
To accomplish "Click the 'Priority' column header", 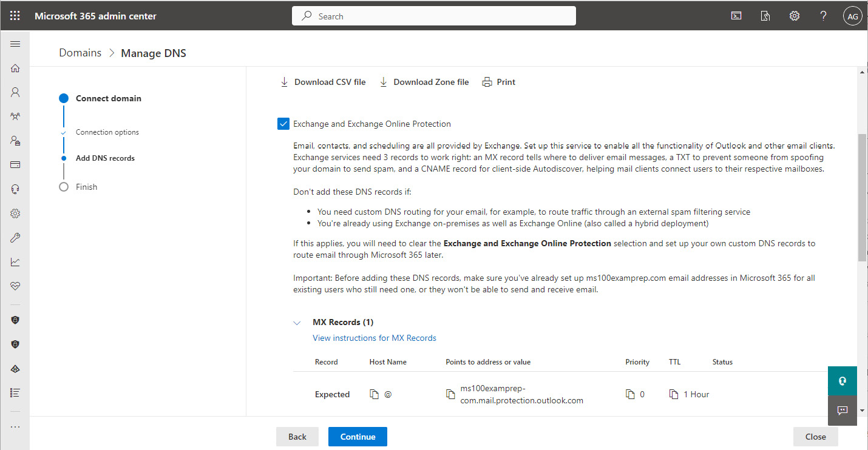I will [x=637, y=362].
